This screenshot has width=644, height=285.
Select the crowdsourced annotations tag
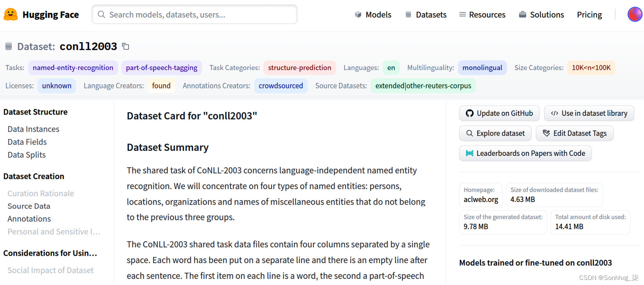[281, 86]
